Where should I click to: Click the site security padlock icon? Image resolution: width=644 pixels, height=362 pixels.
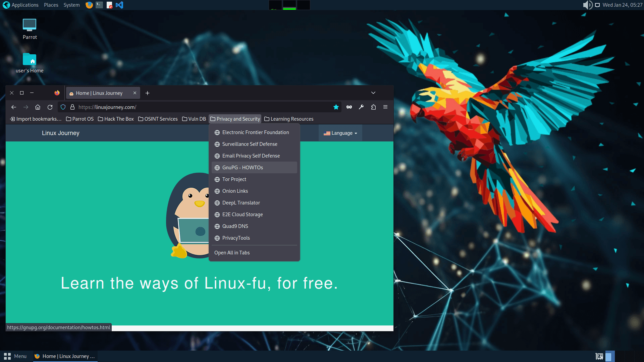(x=72, y=107)
